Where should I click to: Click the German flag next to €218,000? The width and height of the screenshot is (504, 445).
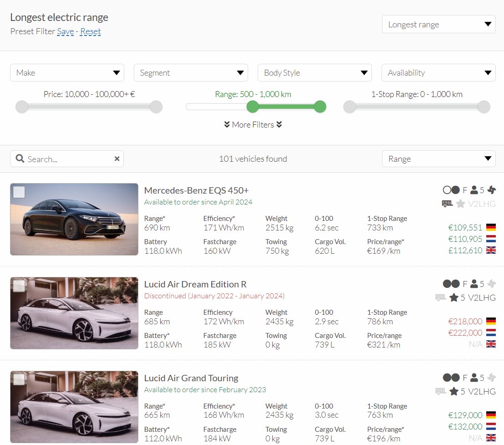pyautogui.click(x=491, y=321)
